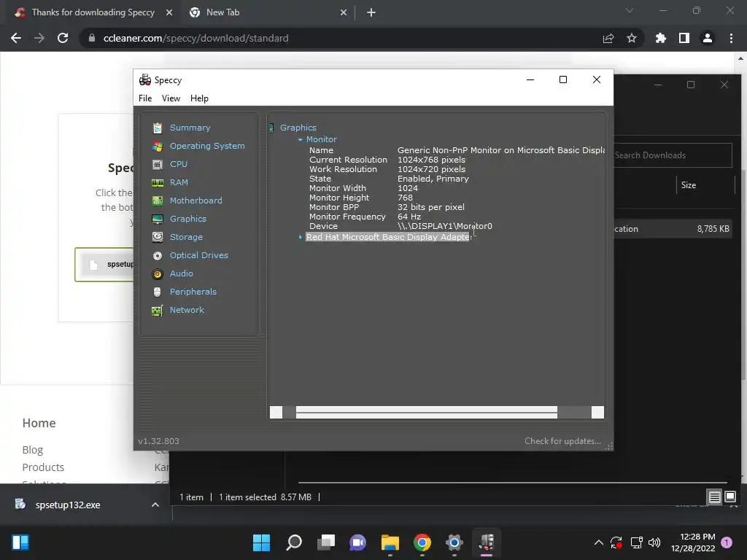
Task: Select the RAM module icon
Action: (158, 182)
